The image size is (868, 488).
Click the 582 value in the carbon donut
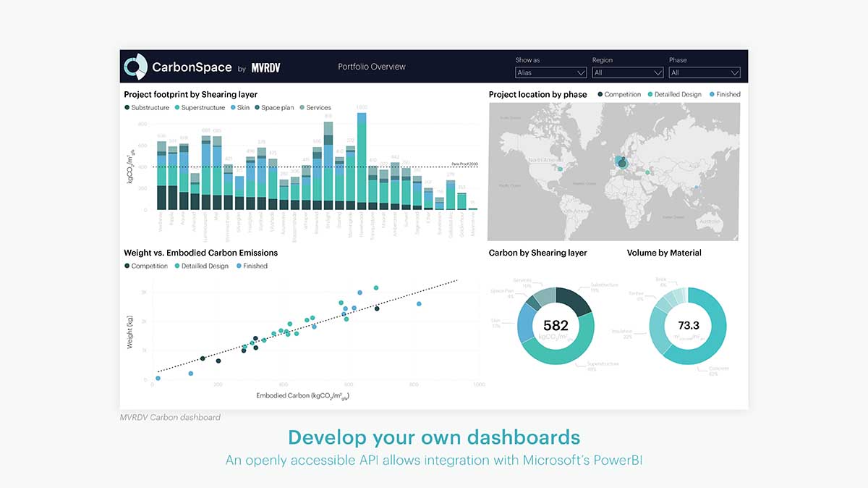555,325
